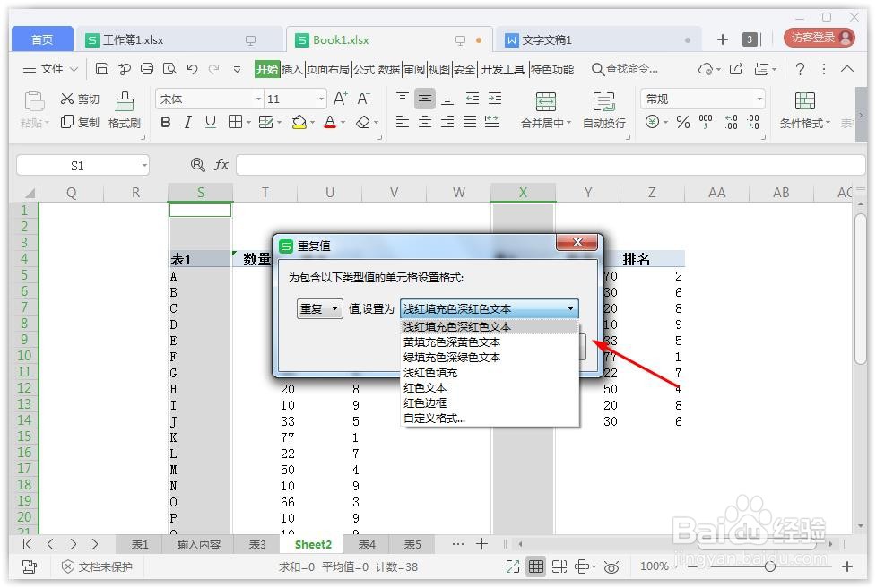Switch to the 表3 sheet tab
This screenshot has height=588, width=876.
(x=257, y=544)
